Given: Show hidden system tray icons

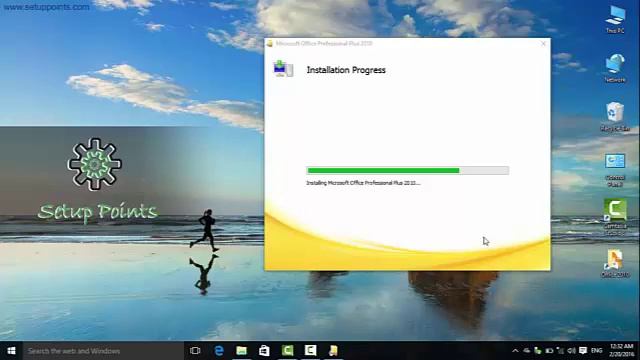Looking at the screenshot, I should pos(515,351).
